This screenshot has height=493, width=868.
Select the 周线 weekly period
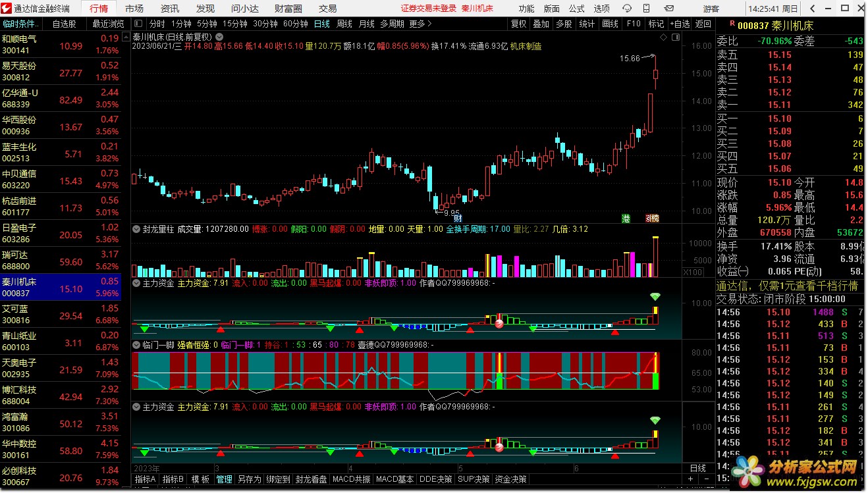[344, 24]
